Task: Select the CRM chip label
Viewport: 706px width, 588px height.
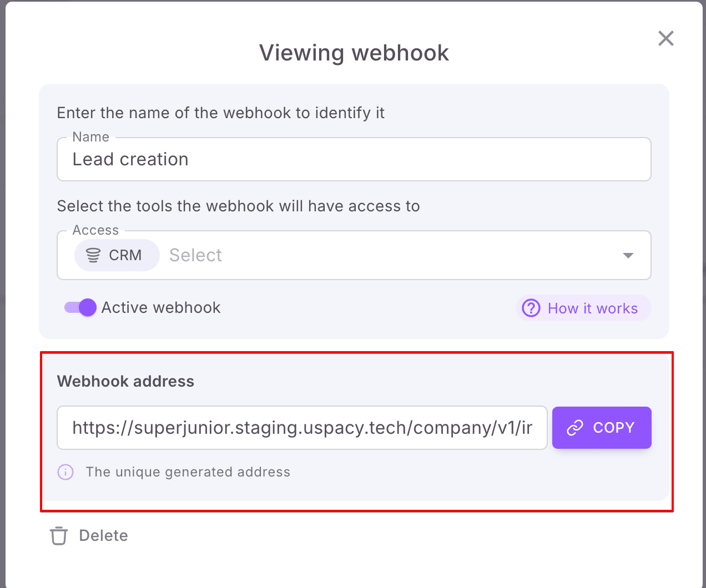Action: coord(125,255)
